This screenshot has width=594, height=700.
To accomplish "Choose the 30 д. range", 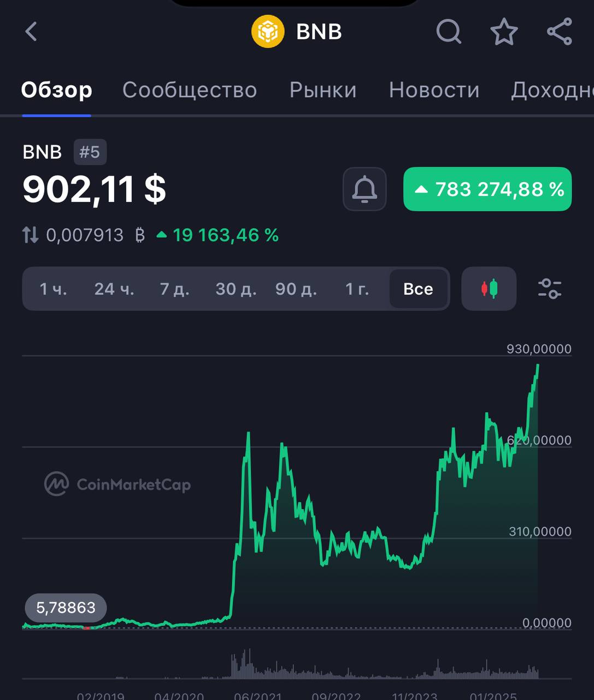I will click(236, 289).
